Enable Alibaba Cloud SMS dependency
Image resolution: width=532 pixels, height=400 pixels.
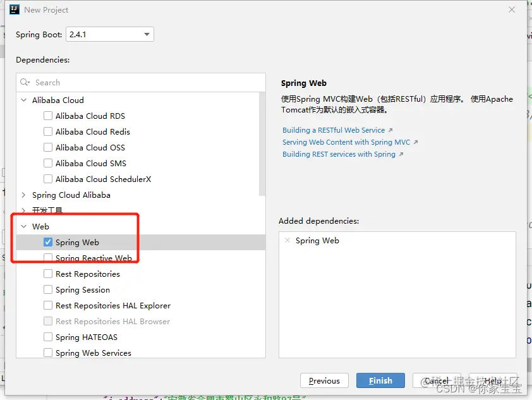tap(48, 163)
